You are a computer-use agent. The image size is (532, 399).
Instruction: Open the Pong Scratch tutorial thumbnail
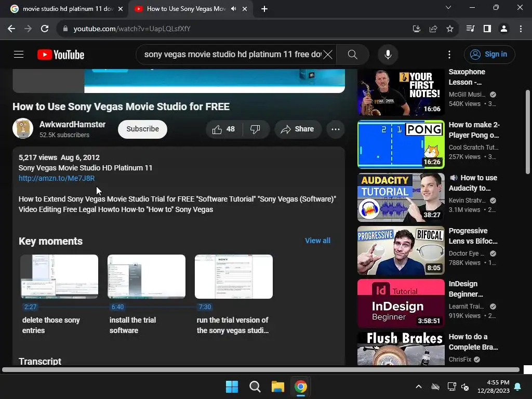401,144
